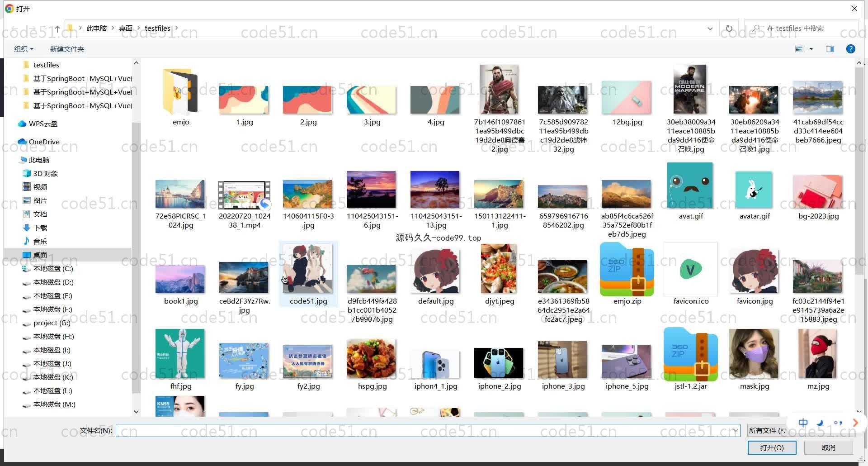Open 音乐 folder in the sidebar
Screen dimensions: 868x466
(40, 241)
